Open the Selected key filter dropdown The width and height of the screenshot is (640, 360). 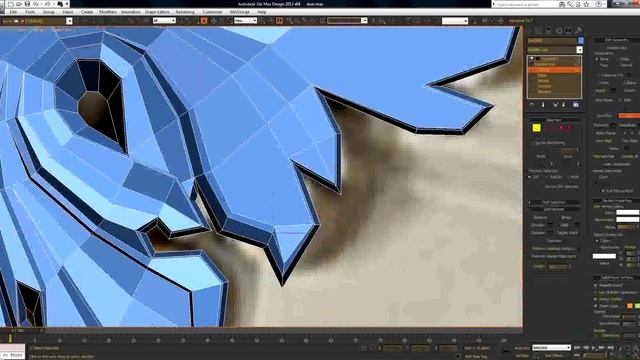pos(551,347)
